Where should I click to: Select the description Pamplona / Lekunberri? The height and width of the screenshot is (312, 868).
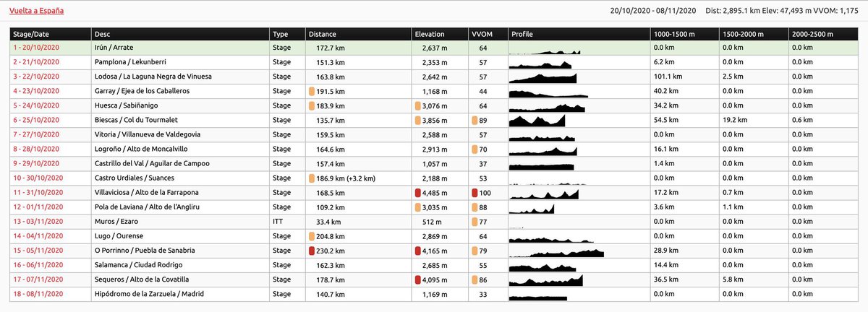point(129,62)
